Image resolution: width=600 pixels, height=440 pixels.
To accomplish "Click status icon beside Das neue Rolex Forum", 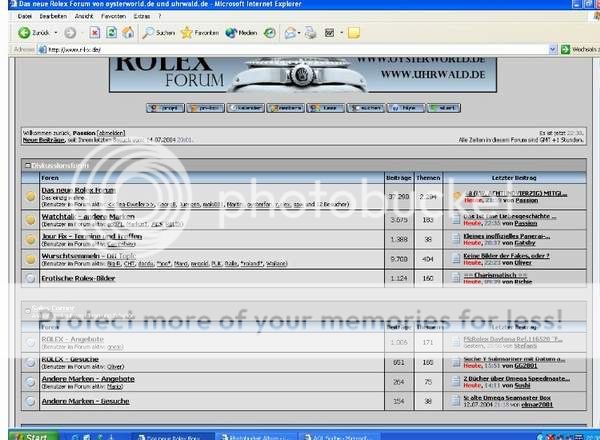I will click(x=30, y=197).
